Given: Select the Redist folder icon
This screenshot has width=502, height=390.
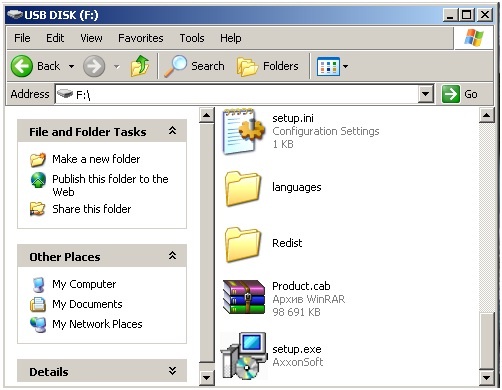Looking at the screenshot, I should [x=243, y=244].
